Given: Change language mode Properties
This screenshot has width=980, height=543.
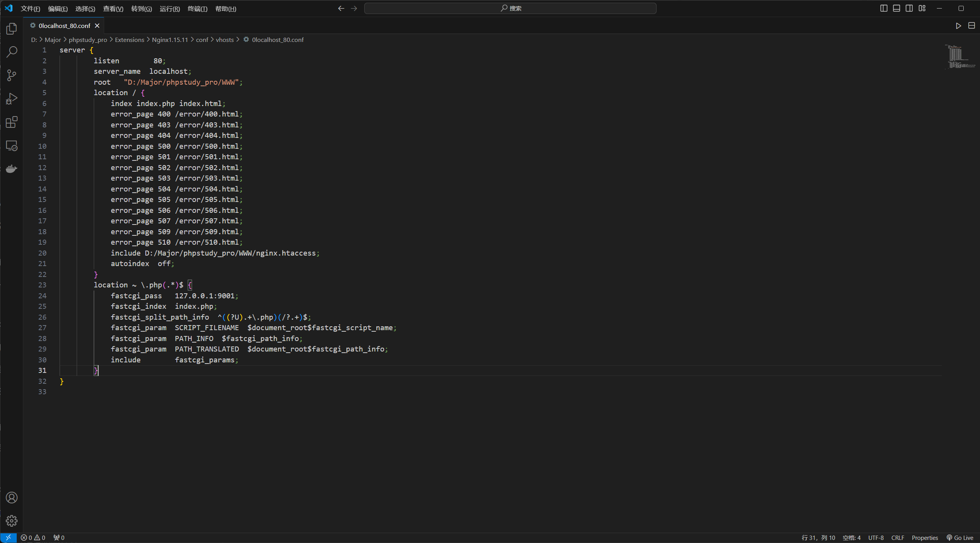Looking at the screenshot, I should (x=925, y=538).
